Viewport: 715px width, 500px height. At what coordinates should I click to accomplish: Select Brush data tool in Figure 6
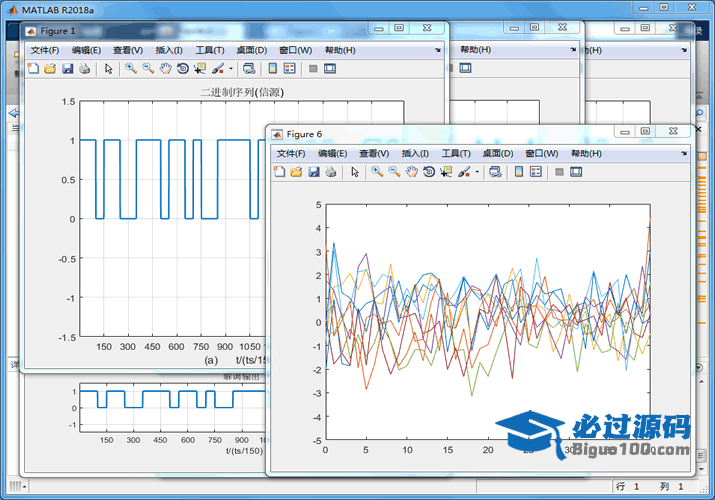(464, 172)
